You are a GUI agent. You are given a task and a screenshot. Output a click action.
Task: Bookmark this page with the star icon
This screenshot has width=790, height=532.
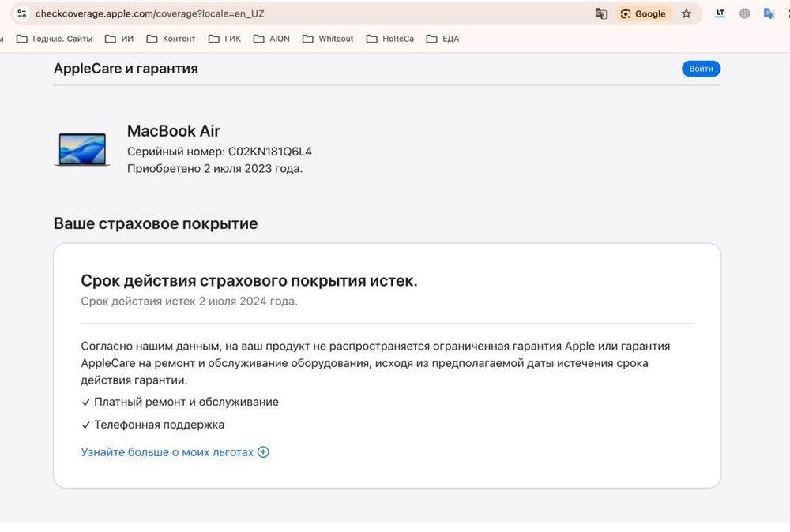687,13
